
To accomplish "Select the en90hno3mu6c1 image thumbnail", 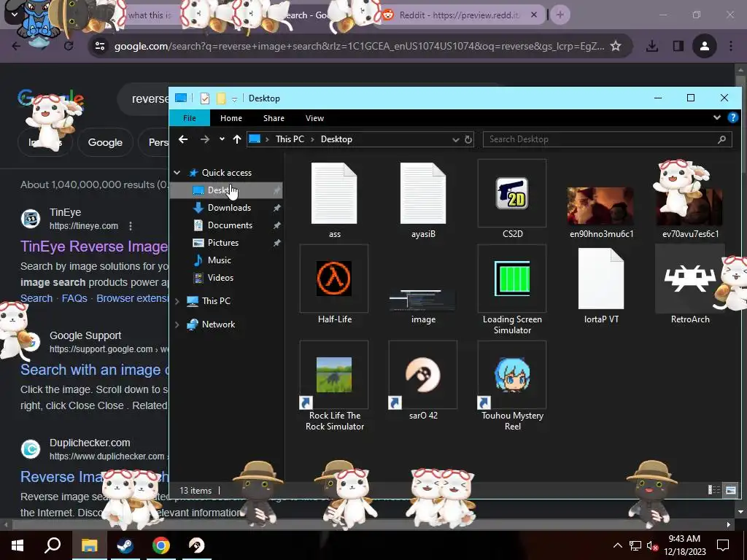I will click(601, 206).
